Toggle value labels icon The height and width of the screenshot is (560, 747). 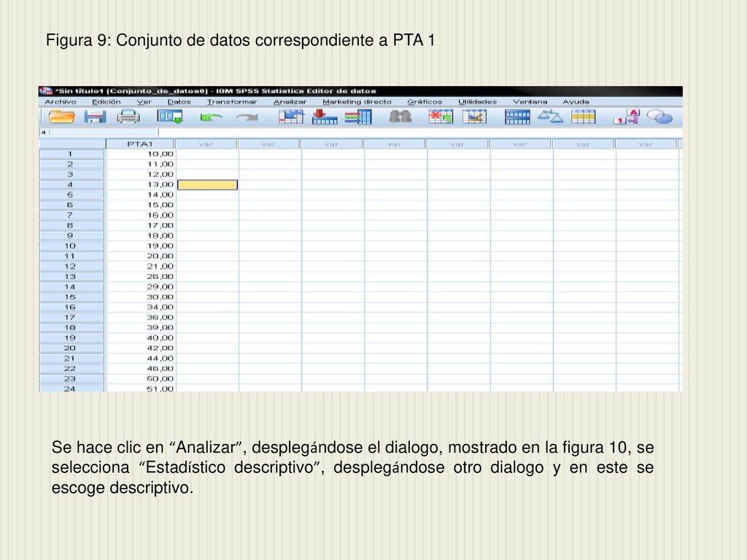coord(627,117)
